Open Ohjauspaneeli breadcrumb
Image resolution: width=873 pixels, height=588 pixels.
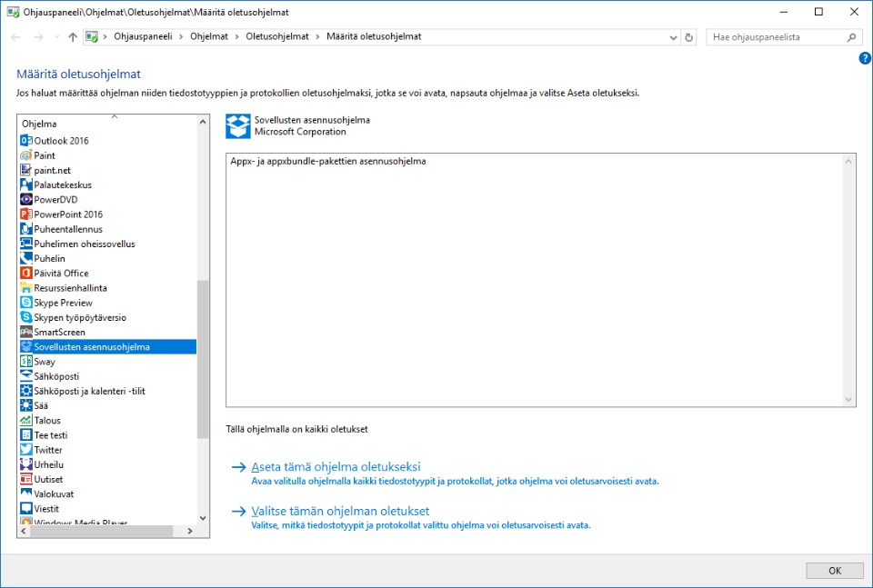click(143, 36)
